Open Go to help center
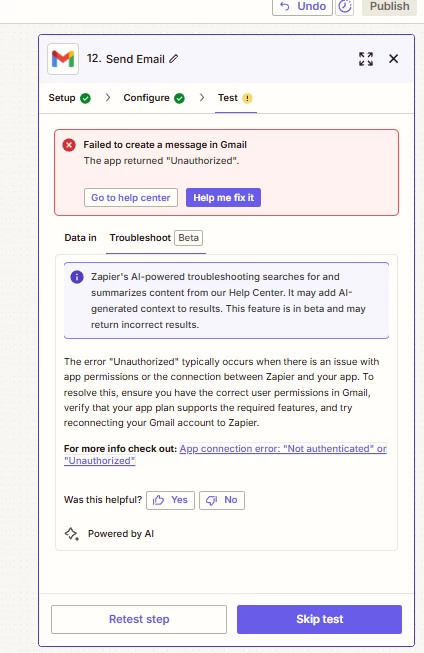424x653 pixels. click(x=131, y=197)
